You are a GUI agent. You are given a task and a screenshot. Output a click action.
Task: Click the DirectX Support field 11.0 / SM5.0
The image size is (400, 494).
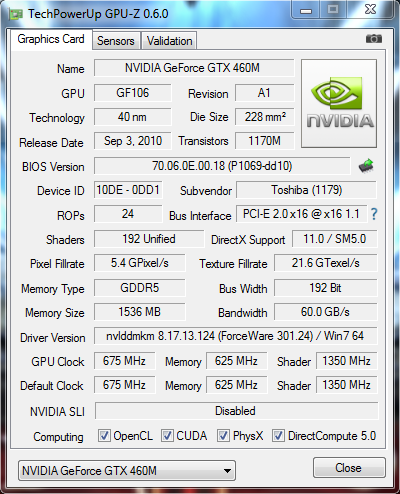[335, 239]
